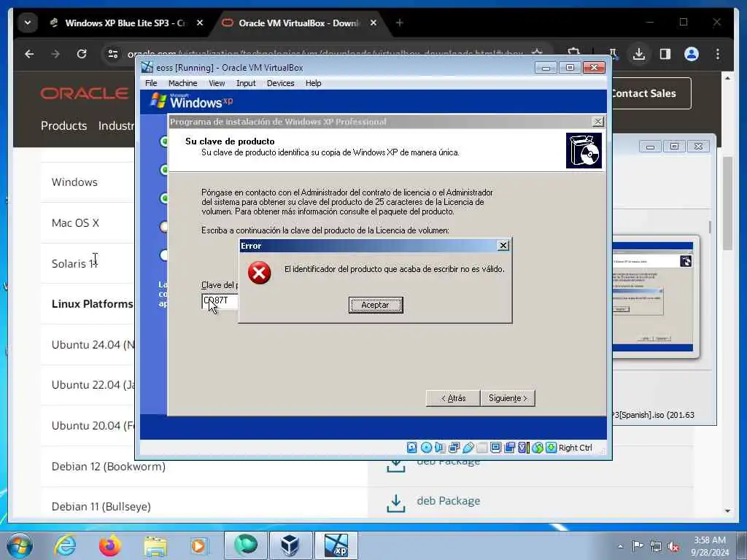Click the display settings icon in VirtualBox status bar
The height and width of the screenshot is (560, 747).
click(x=496, y=448)
